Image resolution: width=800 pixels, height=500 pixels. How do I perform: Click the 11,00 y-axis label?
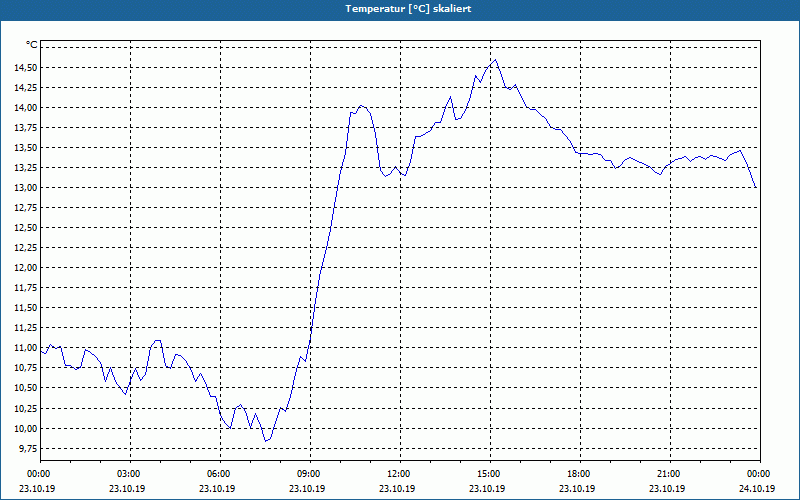tap(24, 348)
